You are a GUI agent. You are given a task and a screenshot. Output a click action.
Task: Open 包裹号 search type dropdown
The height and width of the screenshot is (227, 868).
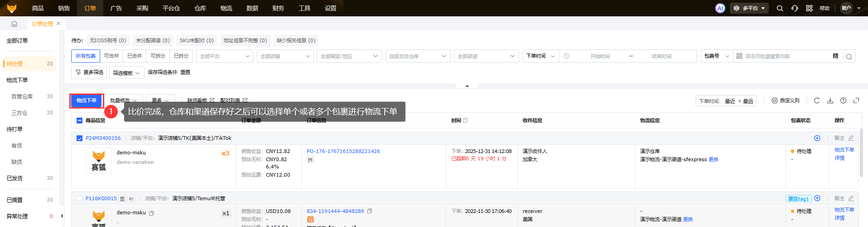(717, 56)
